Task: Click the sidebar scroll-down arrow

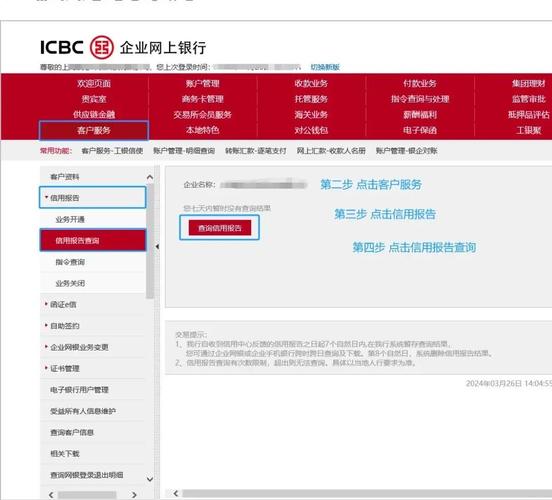Action: [x=150, y=479]
